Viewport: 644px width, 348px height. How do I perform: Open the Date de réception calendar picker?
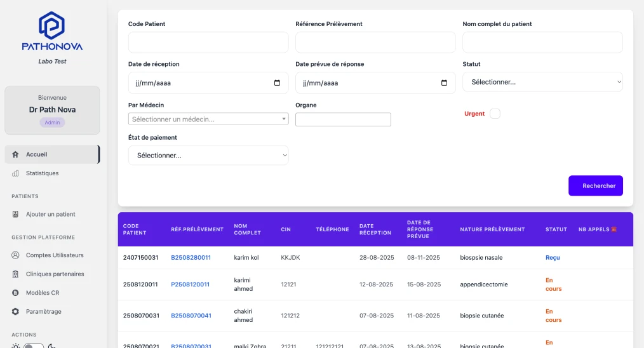(x=277, y=83)
